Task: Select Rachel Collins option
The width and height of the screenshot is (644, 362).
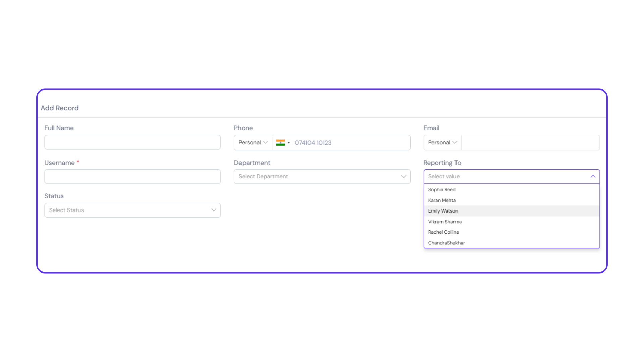Action: click(x=443, y=232)
